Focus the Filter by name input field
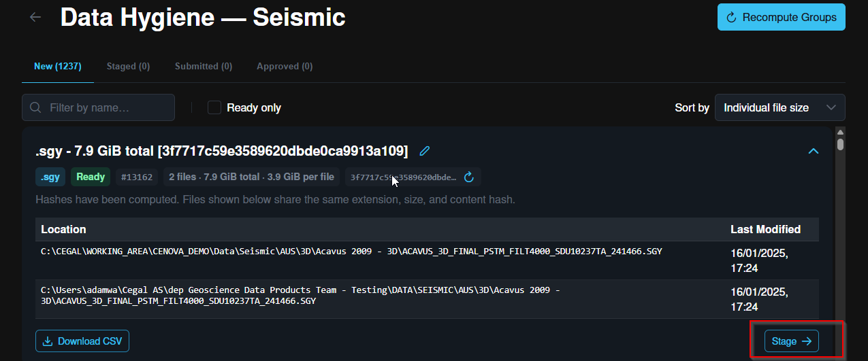The width and height of the screenshot is (868, 361). point(98,107)
